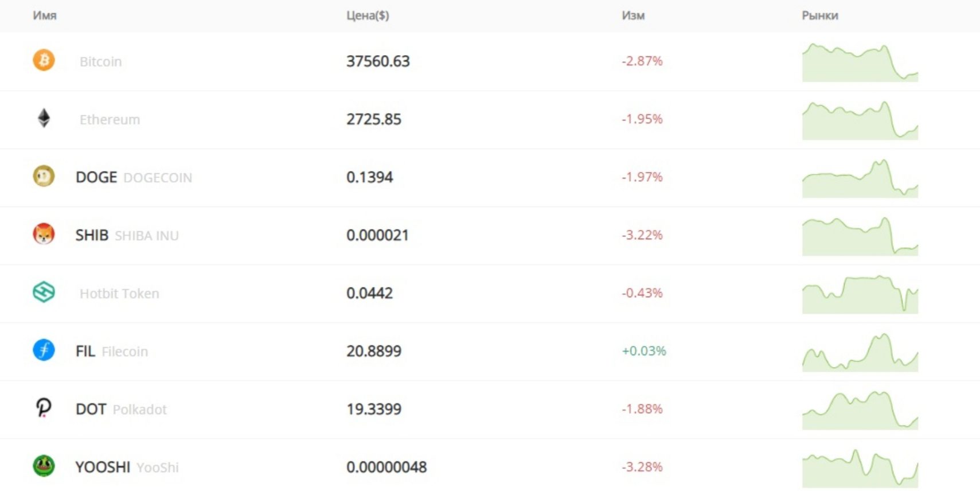Sort by the Изм column header
Image resolution: width=980 pixels, height=491 pixels.
click(x=633, y=15)
